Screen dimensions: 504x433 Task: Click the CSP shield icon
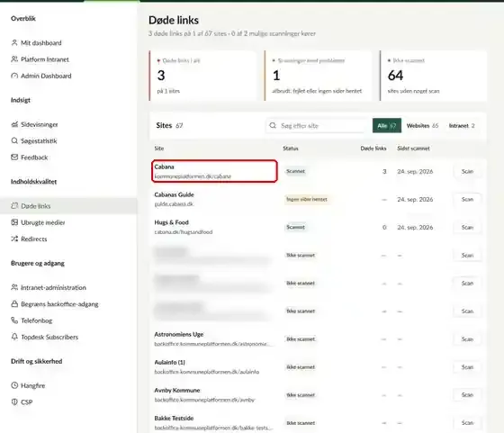14,401
